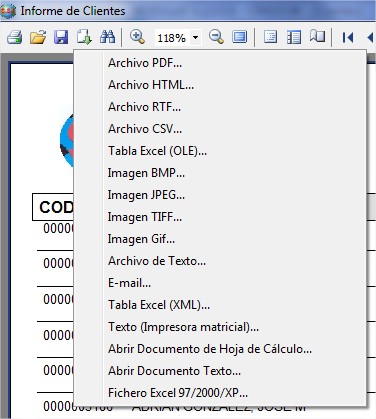This screenshot has width=376, height=419.
Task: Expand the zoom percentage dropdown arrow
Action: coord(196,37)
